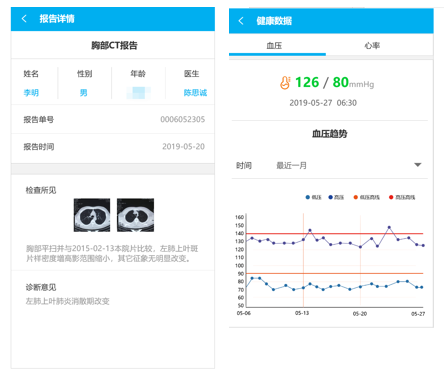Screen dimensions: 444x378
Task: Click the 05-20 label on the x-axis
Action: pyautogui.click(x=360, y=314)
